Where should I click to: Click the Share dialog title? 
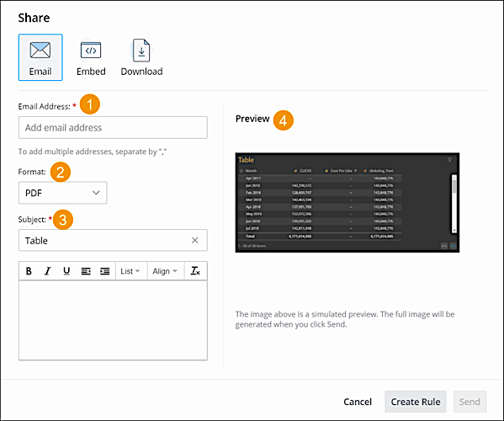click(34, 18)
